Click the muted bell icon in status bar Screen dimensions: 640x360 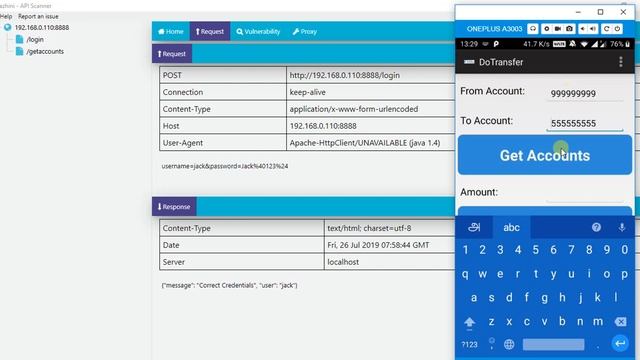573,44
